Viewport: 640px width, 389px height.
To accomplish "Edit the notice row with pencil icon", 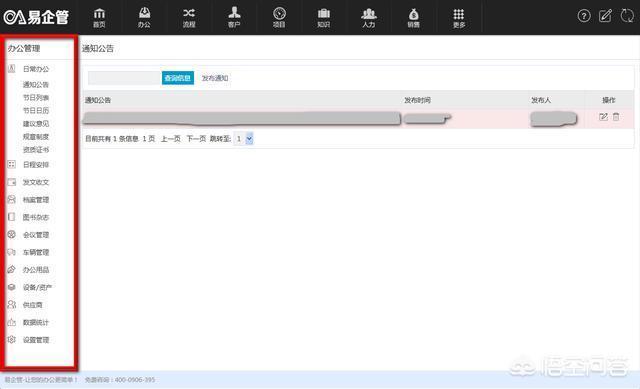I will click(603, 117).
